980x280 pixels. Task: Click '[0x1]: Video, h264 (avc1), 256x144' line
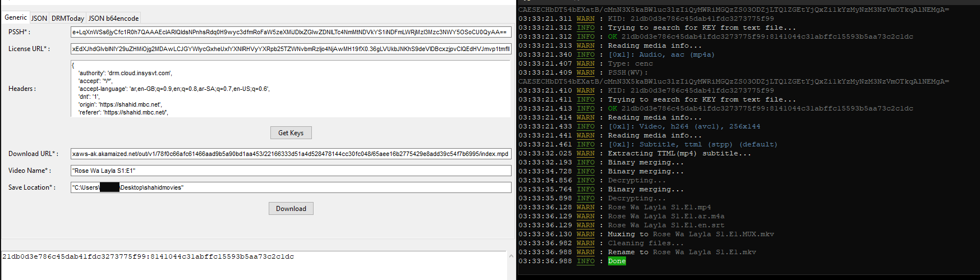[x=684, y=126]
